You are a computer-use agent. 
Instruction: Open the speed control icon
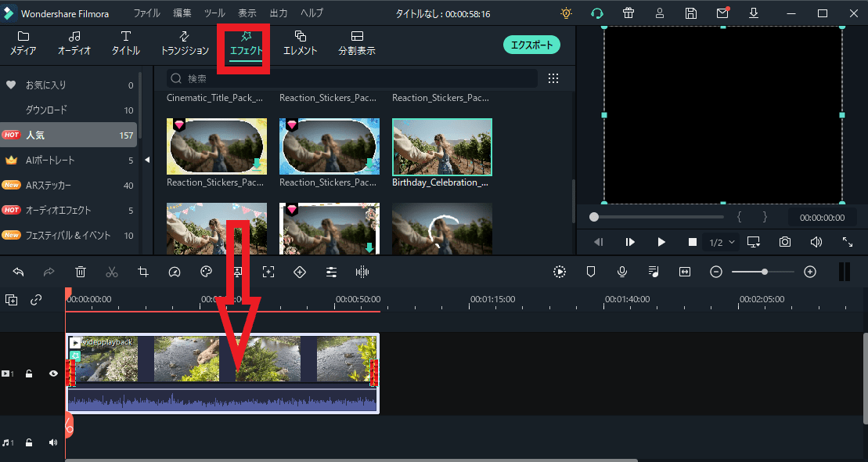(x=175, y=272)
